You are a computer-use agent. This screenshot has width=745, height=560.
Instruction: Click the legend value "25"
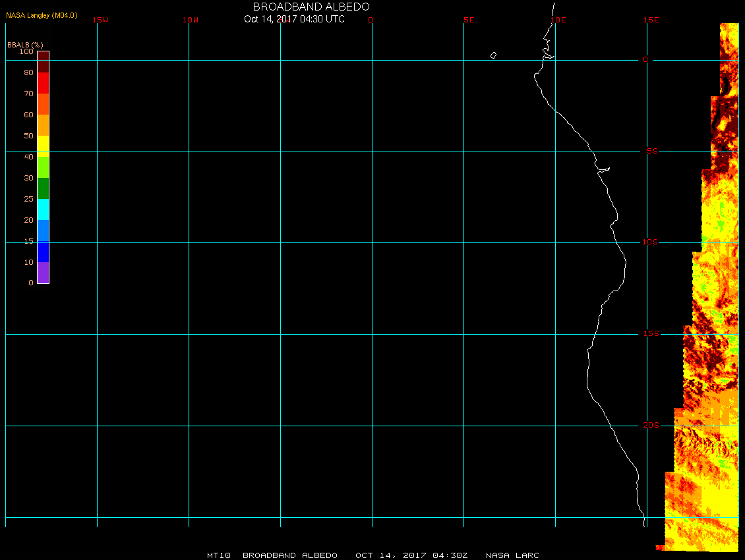[x=29, y=199]
